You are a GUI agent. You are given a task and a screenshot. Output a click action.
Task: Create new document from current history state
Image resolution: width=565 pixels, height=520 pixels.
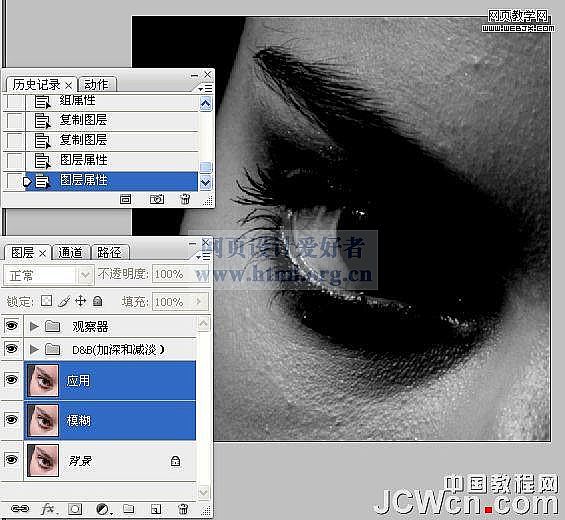[x=125, y=199]
